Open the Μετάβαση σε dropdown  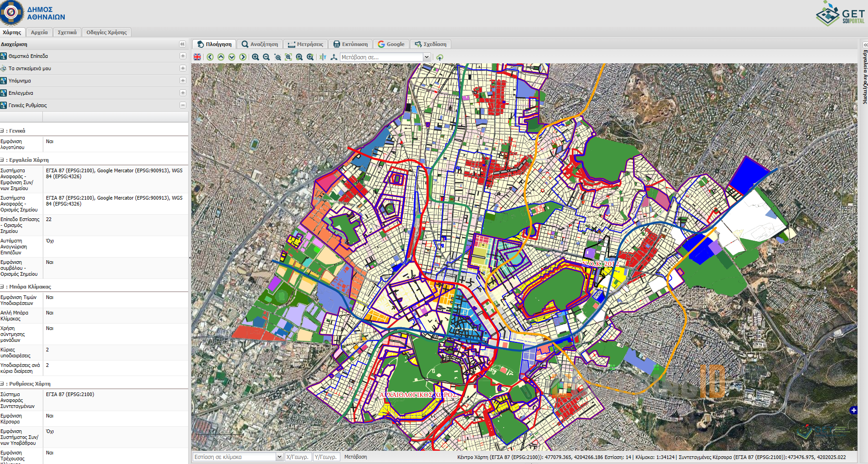pos(426,57)
